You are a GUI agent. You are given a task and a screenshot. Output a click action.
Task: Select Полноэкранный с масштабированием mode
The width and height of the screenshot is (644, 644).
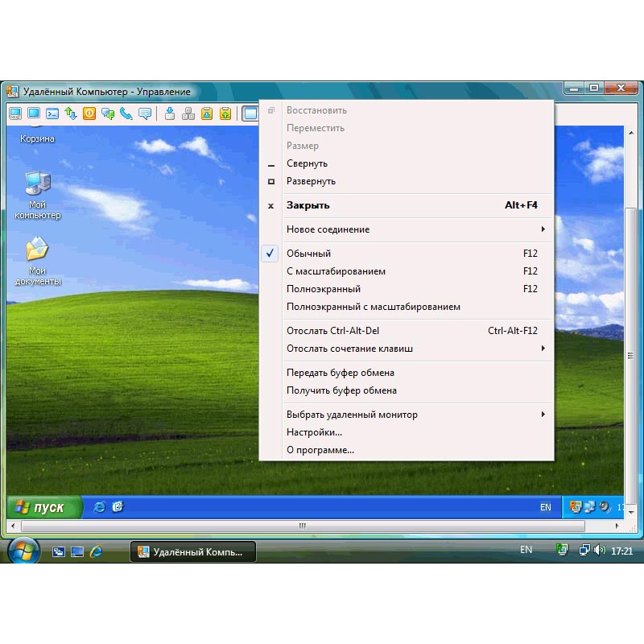(407, 307)
